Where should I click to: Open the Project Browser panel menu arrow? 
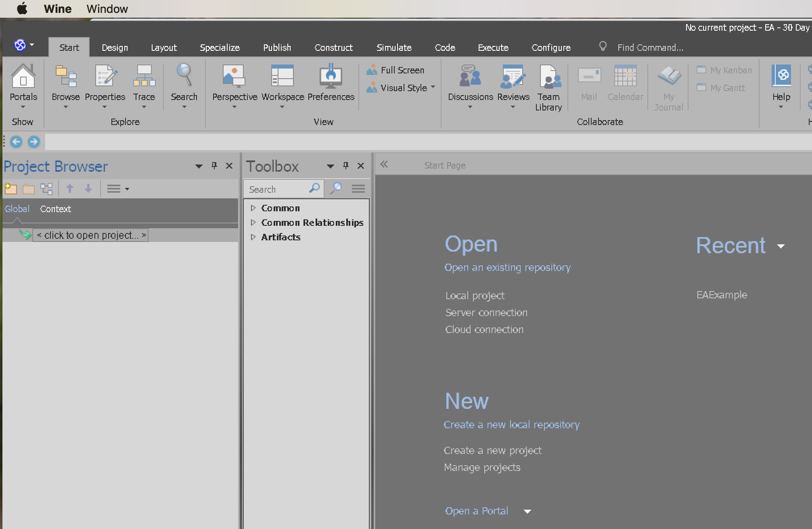199,166
